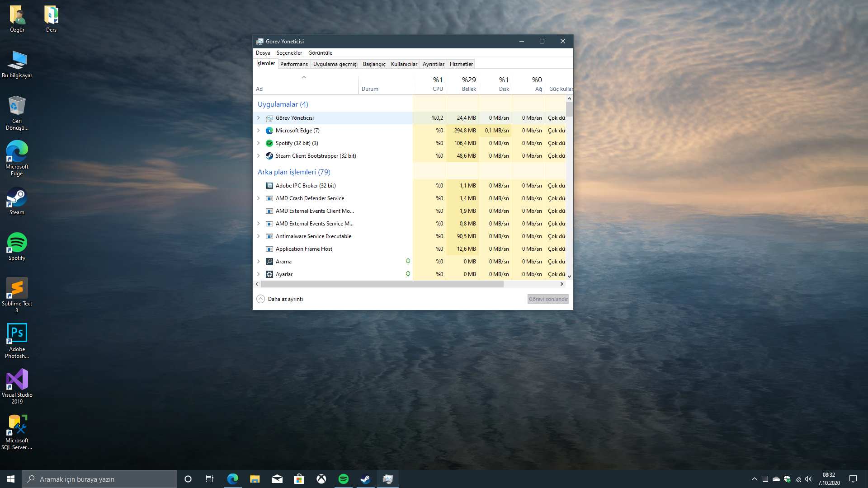
Task: Open the clock showing 08:32
Action: pos(829,479)
